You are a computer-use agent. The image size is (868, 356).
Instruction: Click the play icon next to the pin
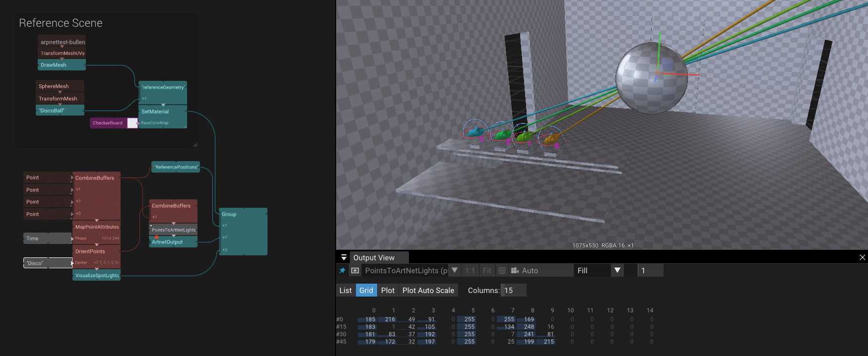(355, 271)
